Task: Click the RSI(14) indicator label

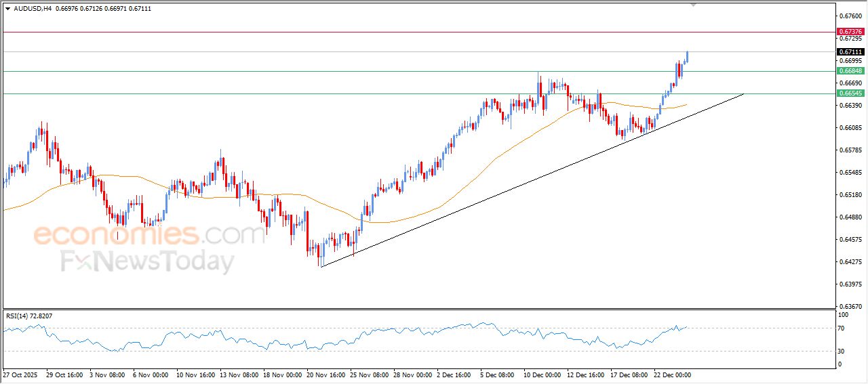Action: pos(39,316)
